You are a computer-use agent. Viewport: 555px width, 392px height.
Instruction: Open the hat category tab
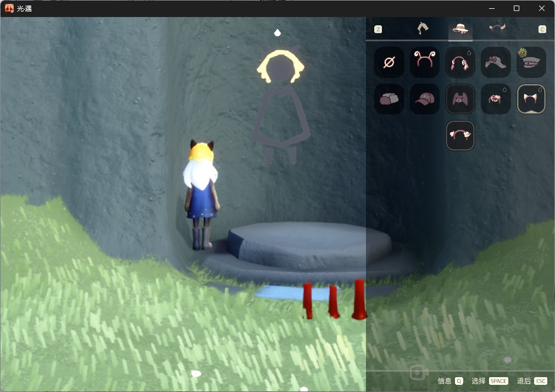click(x=460, y=29)
